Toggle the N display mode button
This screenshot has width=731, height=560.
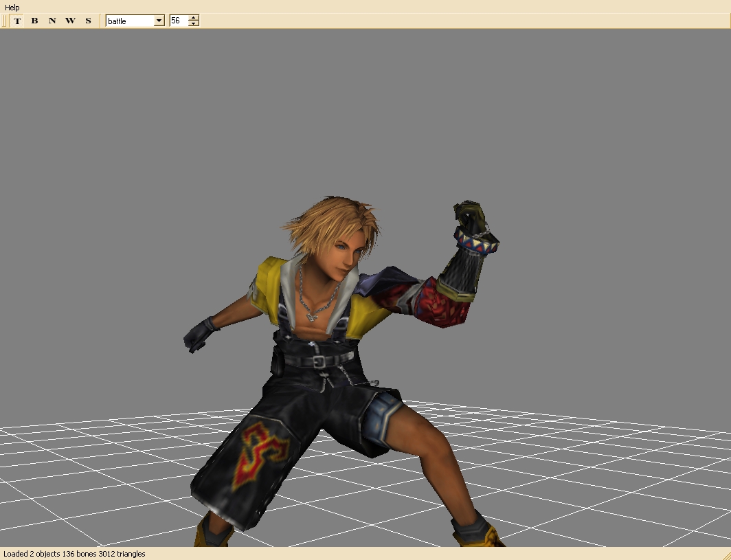pyautogui.click(x=52, y=21)
